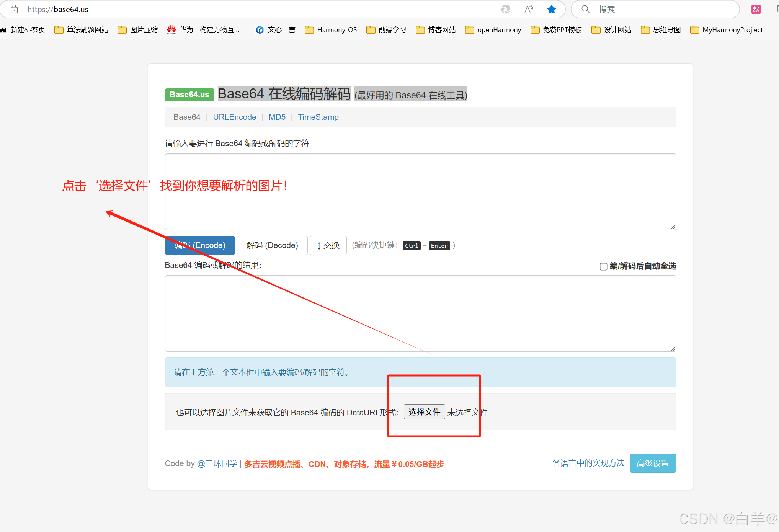Click the 请在上方第一个文本框 hint message
This screenshot has height=532, width=779.
coord(420,372)
